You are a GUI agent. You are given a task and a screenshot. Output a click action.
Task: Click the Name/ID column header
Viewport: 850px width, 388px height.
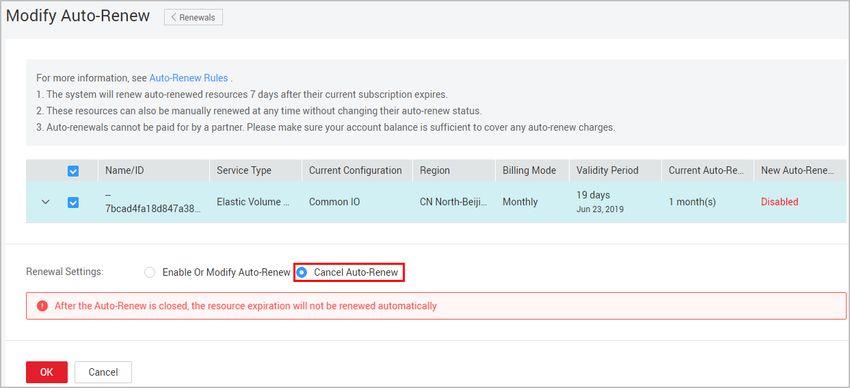(x=125, y=170)
